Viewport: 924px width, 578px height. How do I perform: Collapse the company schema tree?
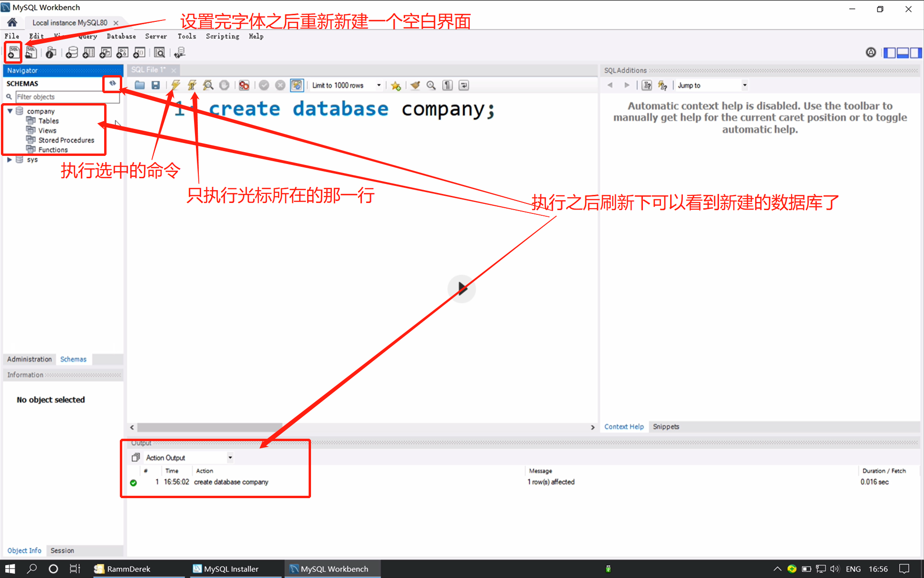pyautogui.click(x=10, y=111)
